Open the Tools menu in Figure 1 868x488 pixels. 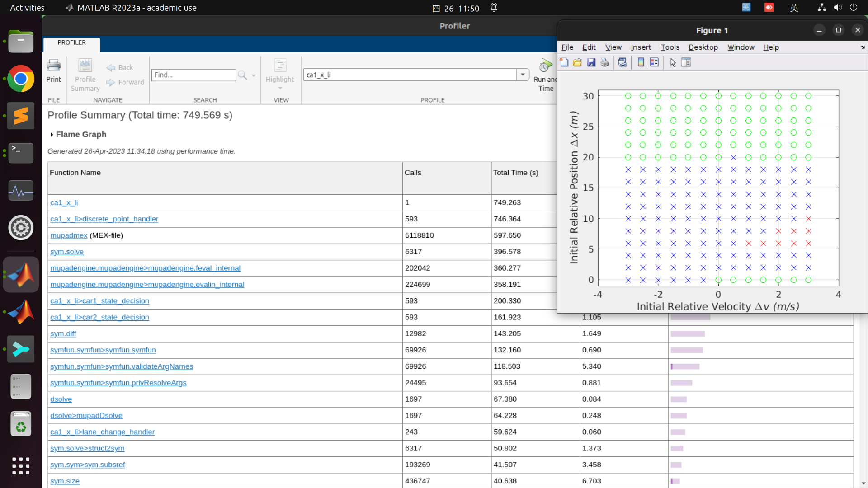pyautogui.click(x=670, y=47)
